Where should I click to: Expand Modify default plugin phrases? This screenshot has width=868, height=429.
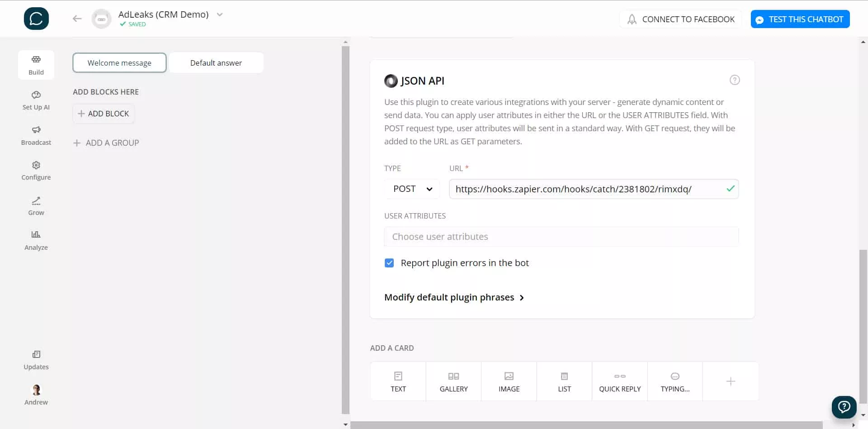tap(454, 297)
